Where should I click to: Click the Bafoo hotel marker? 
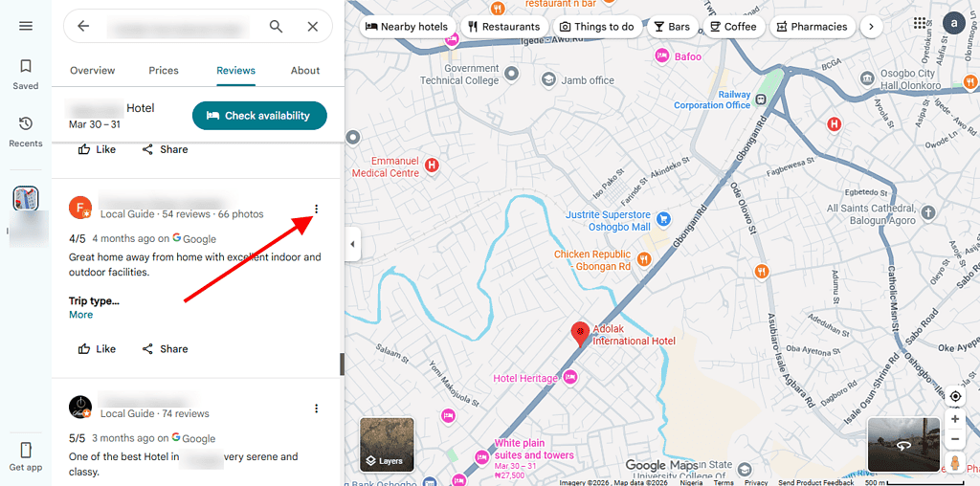(x=661, y=56)
